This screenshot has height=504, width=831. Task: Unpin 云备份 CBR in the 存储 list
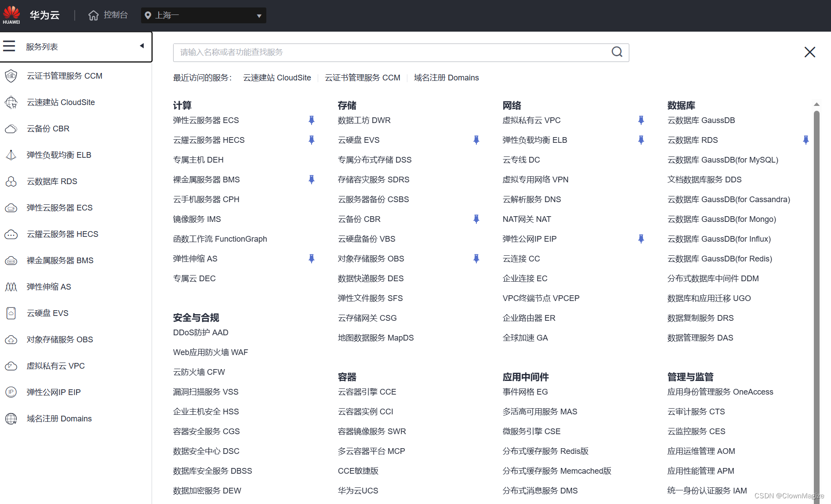[x=476, y=219]
